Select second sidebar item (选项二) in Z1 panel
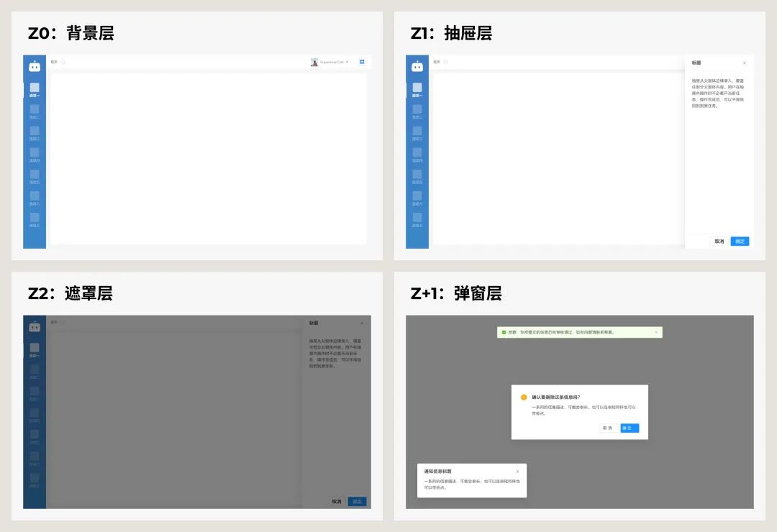777x532 pixels. [x=417, y=111]
